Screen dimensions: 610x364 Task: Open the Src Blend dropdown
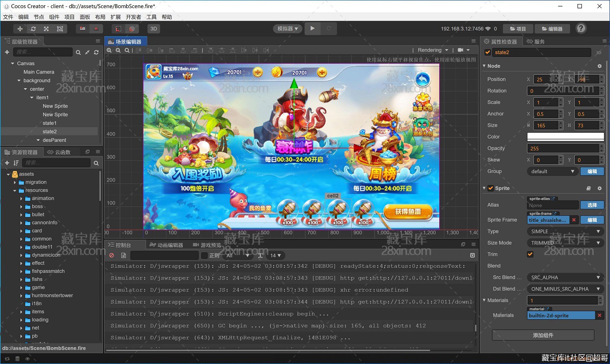(565, 277)
